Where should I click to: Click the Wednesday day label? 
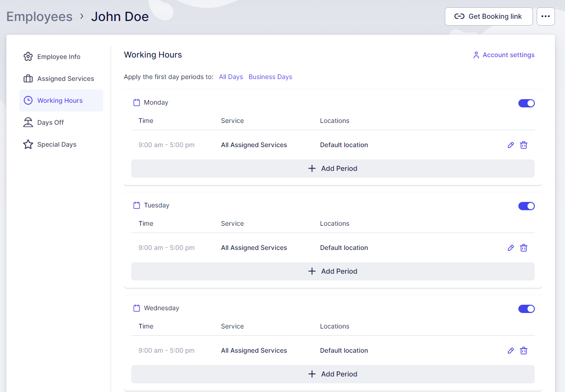point(161,308)
